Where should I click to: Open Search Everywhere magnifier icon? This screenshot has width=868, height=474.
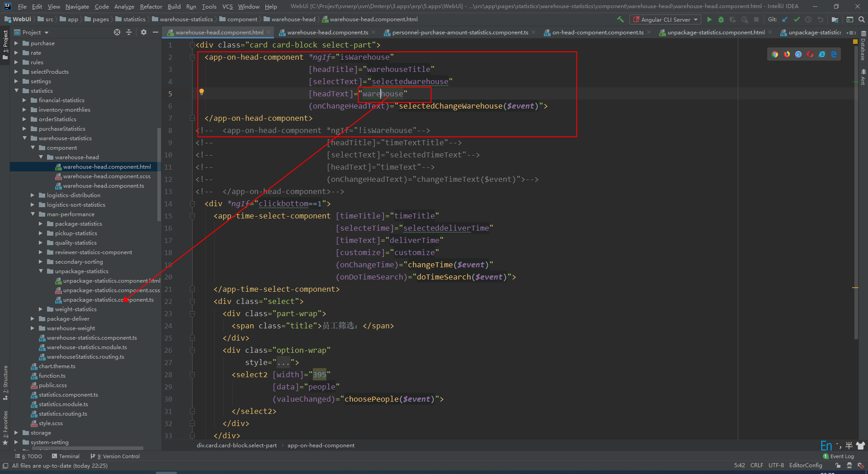(862, 19)
